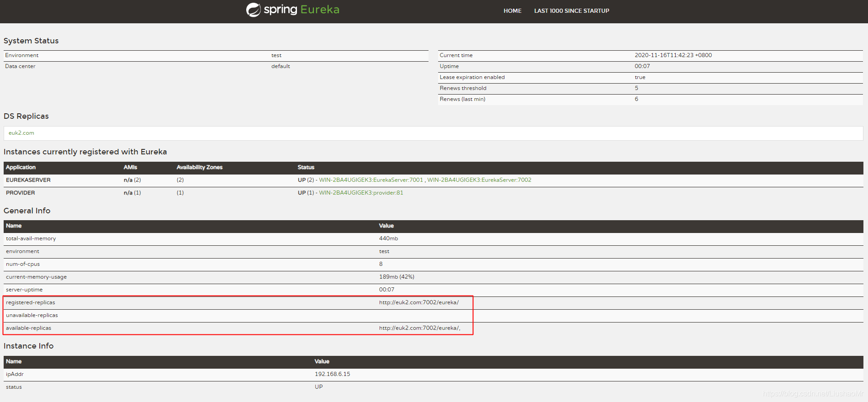Viewport: 868px width, 402px height.
Task: Select the 440mb memory value
Action: [x=388, y=238]
